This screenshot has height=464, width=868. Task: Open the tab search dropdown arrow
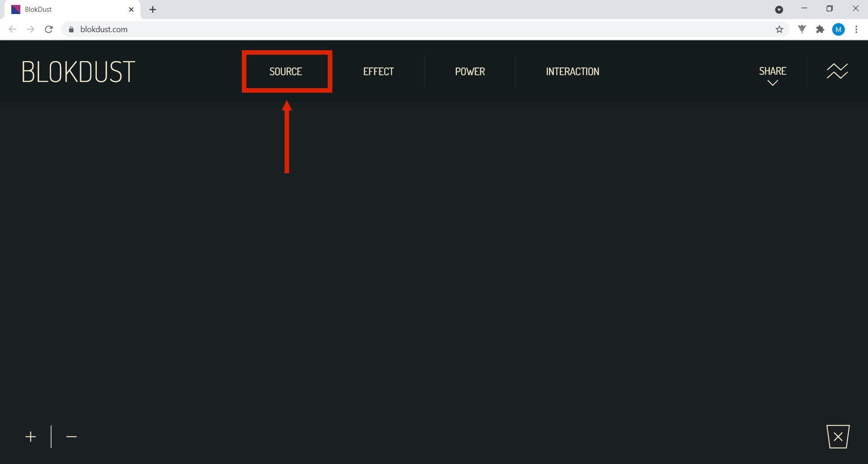(x=779, y=9)
